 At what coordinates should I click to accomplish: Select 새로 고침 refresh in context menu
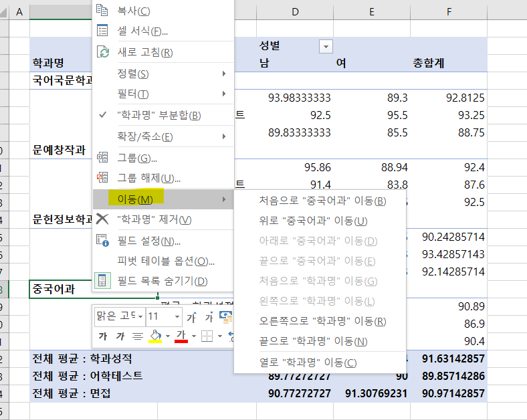click(x=145, y=52)
